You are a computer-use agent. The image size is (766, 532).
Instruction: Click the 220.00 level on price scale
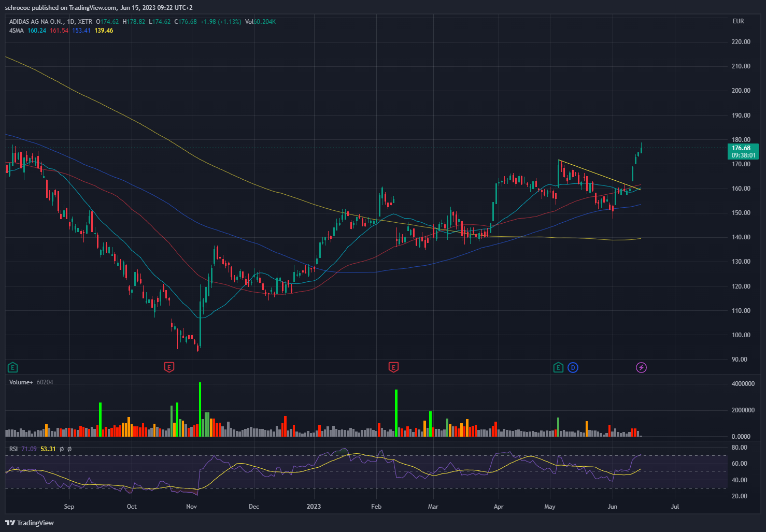point(741,42)
